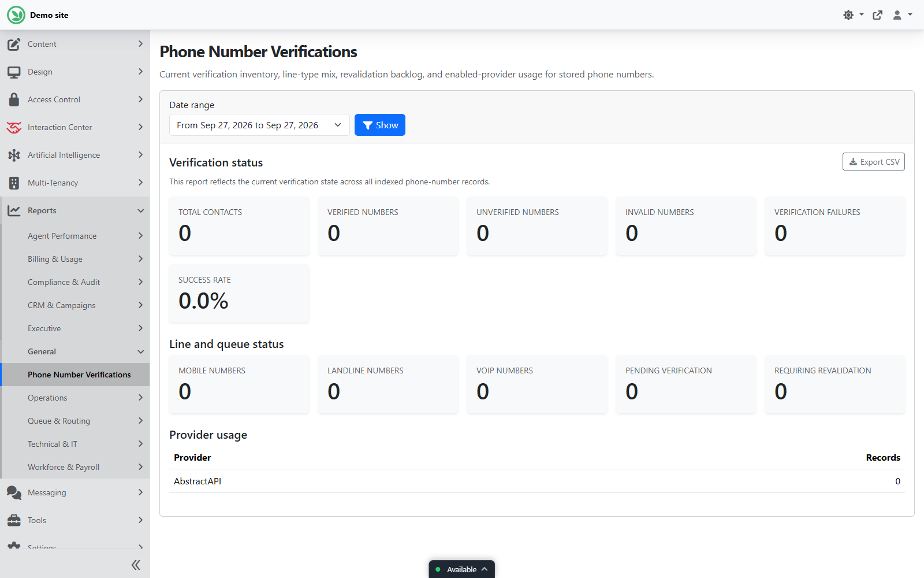Image resolution: width=924 pixels, height=578 pixels.
Task: Expand the Executive submenu
Action: (75, 328)
